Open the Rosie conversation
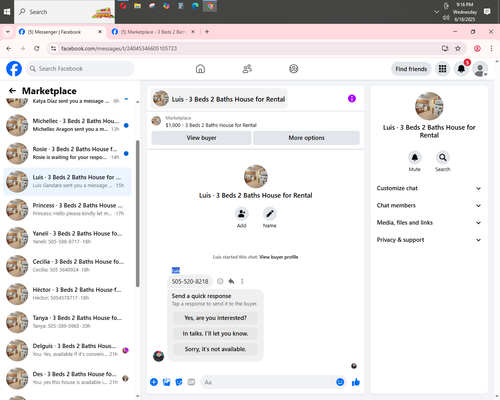Viewport: 500px width, 400px height. (67, 153)
